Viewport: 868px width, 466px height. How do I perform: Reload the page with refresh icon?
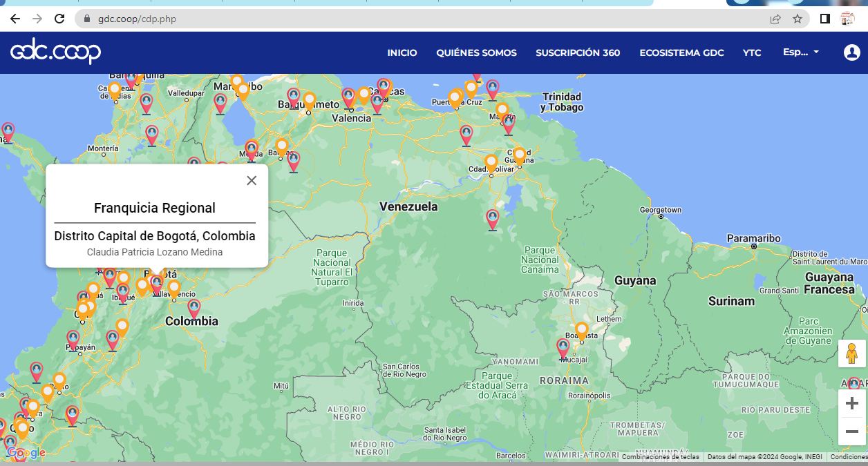click(59, 19)
